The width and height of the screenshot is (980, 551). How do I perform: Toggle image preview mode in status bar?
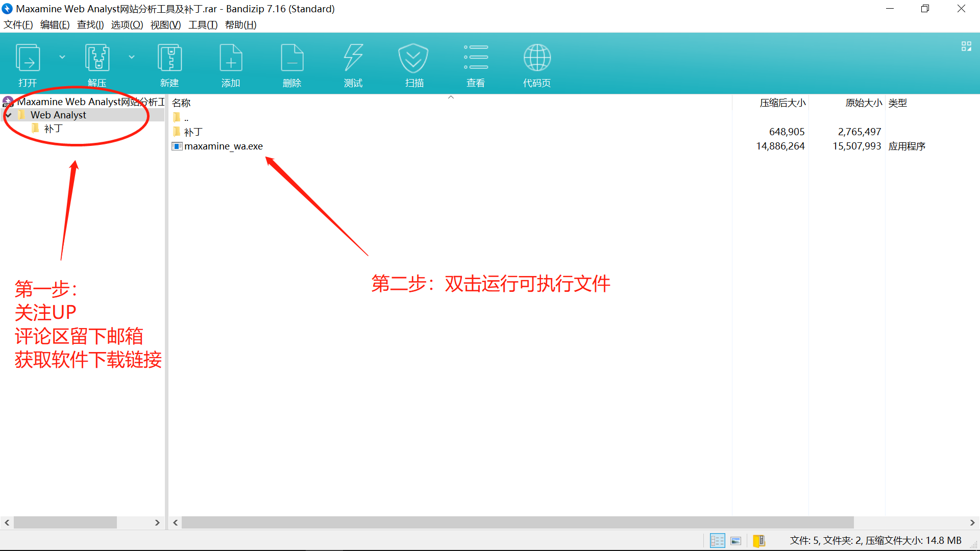coord(736,540)
